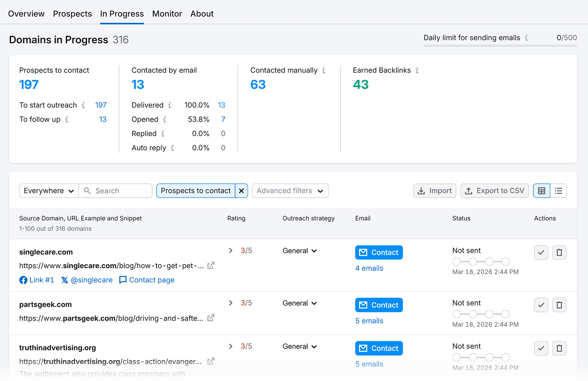Mark singlecare.com as contacted with checkmark icon
The width and height of the screenshot is (588, 381).
tap(541, 252)
